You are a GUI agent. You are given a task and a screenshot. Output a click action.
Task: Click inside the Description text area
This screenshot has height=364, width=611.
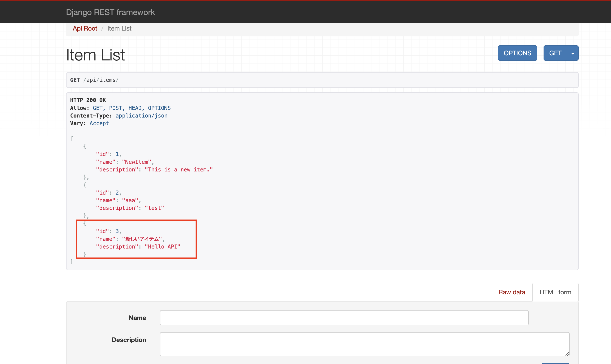(x=364, y=344)
